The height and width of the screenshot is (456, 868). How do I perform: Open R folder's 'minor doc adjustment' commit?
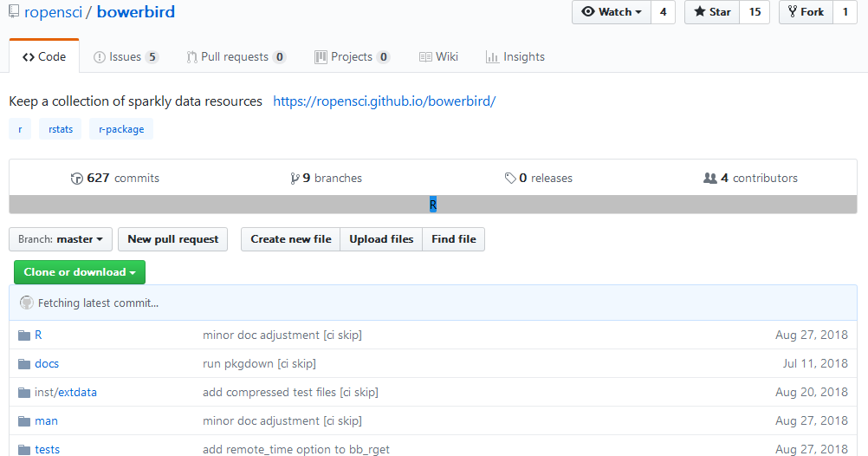(x=282, y=335)
